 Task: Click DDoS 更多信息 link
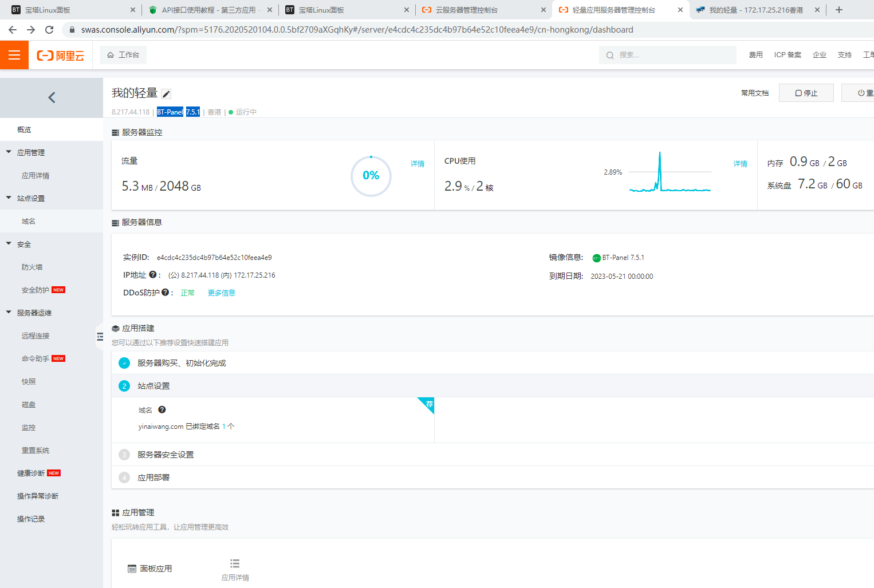[222, 293]
